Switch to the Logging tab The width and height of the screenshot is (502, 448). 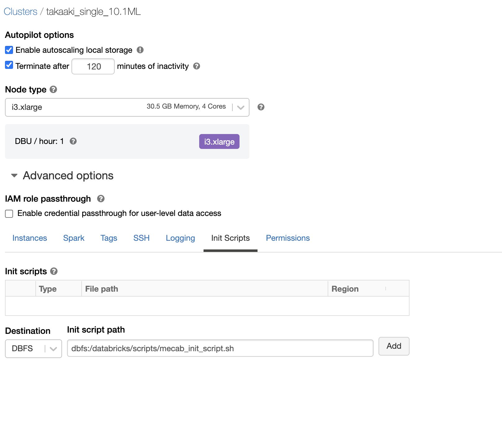coord(180,238)
